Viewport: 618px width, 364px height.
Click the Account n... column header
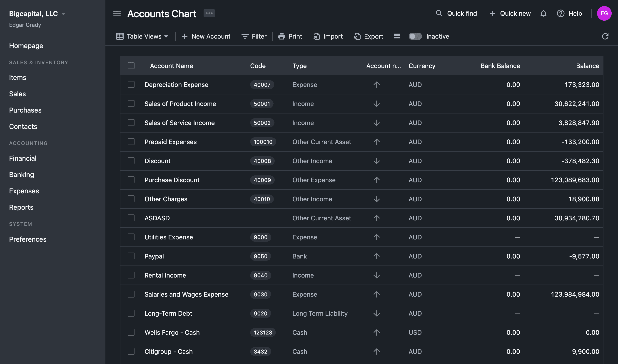coord(383,66)
